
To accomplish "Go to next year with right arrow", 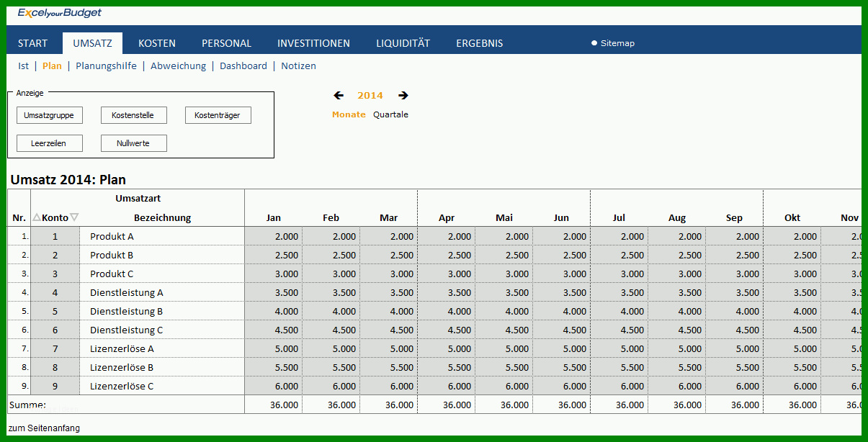I will [x=403, y=95].
